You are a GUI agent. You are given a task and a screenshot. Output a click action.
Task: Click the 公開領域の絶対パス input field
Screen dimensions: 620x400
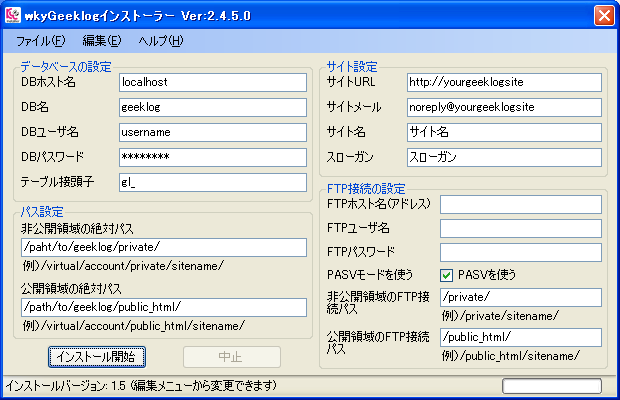click(x=164, y=308)
